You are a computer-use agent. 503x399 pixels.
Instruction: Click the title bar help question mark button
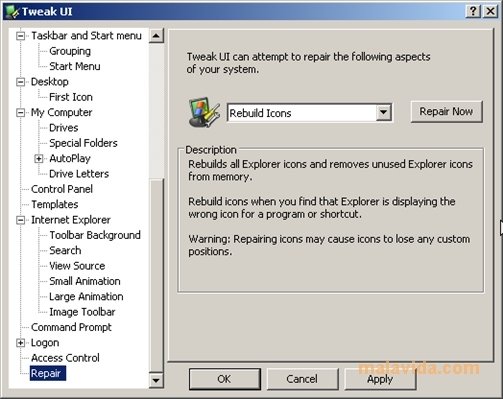473,12
